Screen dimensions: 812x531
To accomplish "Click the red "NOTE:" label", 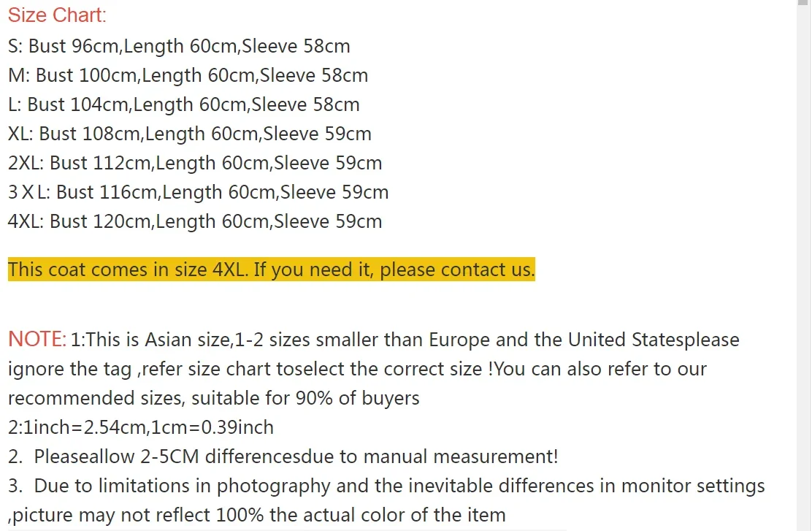I will tap(37, 340).
